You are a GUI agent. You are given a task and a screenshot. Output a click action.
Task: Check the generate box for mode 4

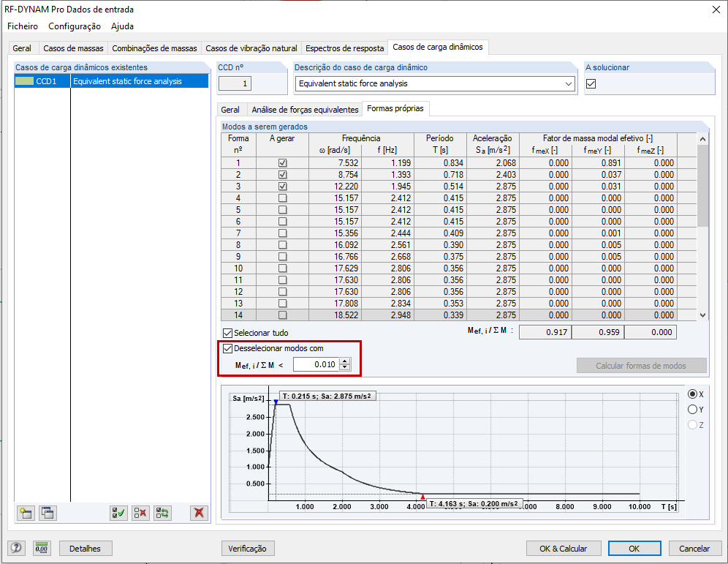coord(282,198)
